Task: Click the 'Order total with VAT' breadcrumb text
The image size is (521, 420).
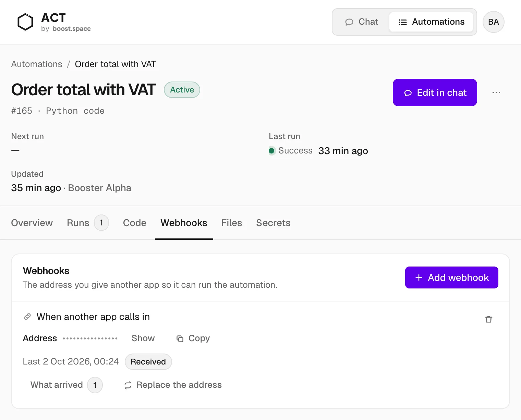Action: 116,64
